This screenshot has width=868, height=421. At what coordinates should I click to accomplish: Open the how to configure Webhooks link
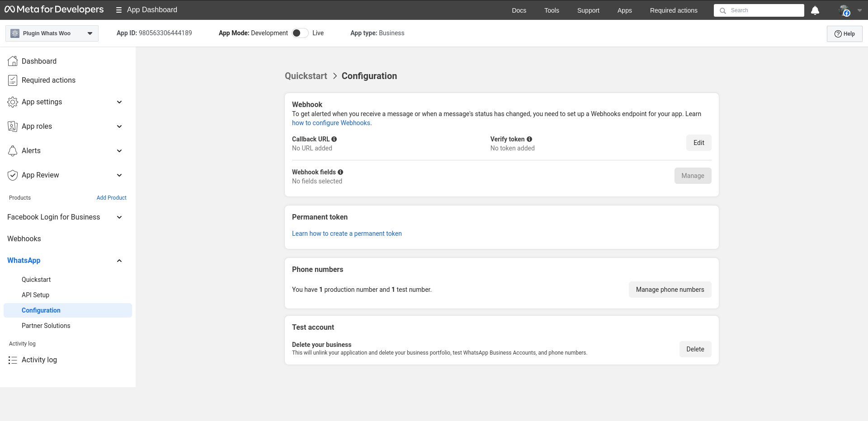[x=331, y=123]
